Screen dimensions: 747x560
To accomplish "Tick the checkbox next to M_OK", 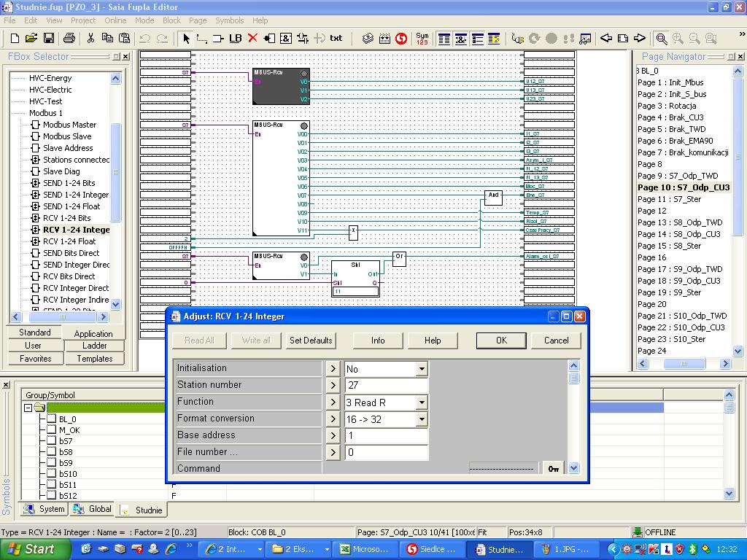I will [52, 430].
